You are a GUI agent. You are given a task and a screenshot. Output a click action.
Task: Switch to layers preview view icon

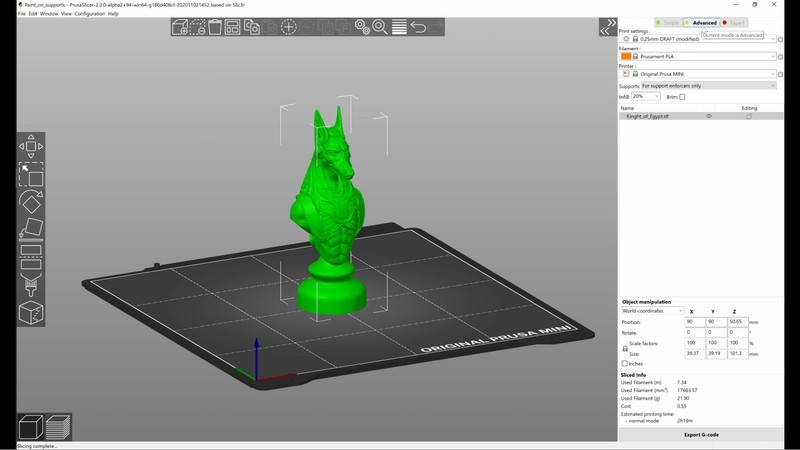pos(58,426)
